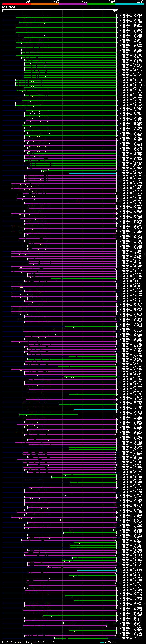The image size is (146, 644).
Task: Click UniRef100_Q0JKG7 entry
Action: (131, 206)
